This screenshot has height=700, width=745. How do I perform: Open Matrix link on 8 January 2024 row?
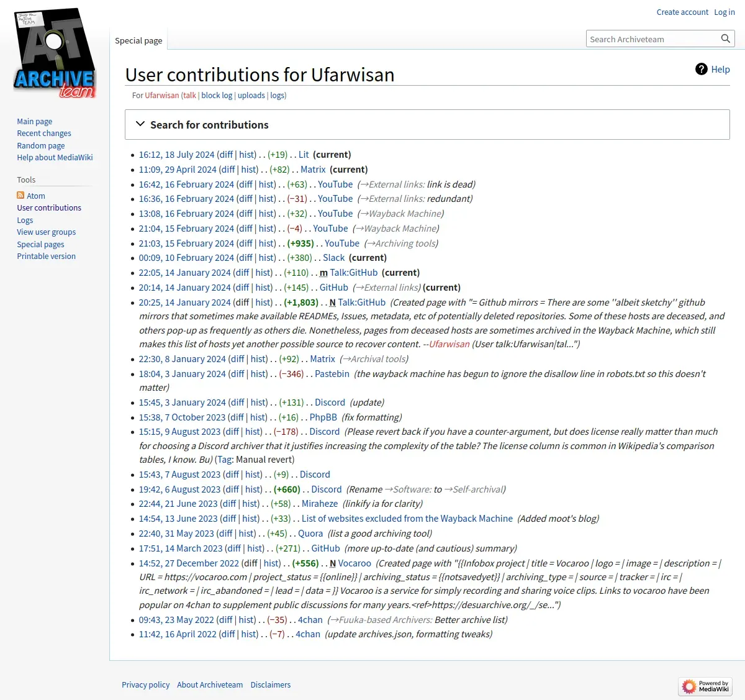[323, 359]
